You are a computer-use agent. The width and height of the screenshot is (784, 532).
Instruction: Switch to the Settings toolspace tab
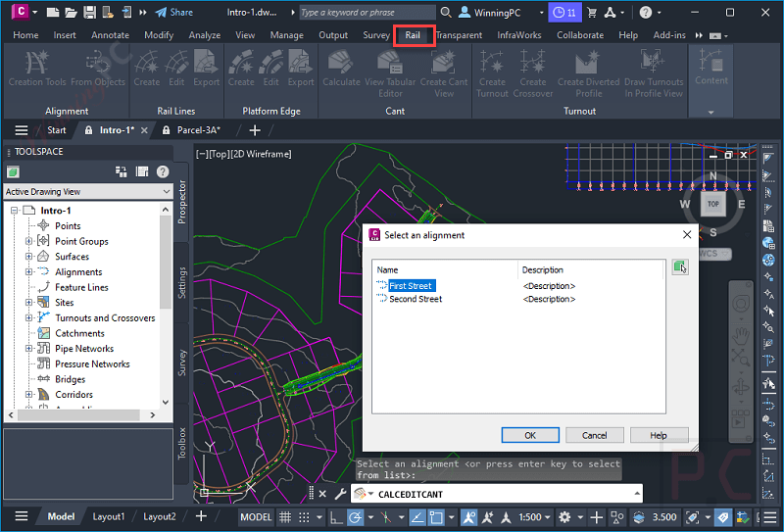[181, 282]
